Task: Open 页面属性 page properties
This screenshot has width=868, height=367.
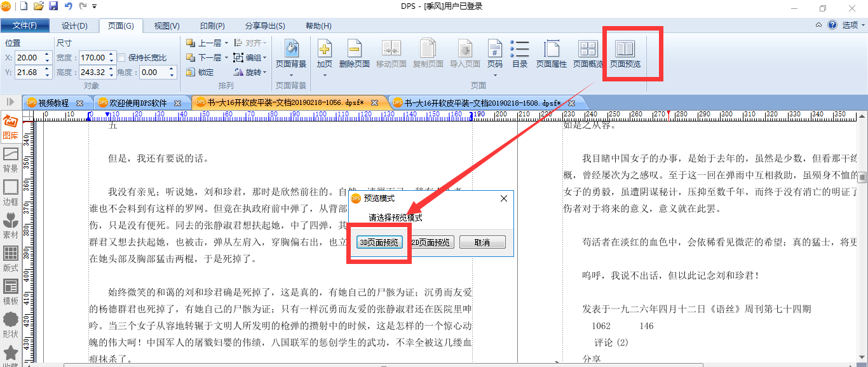Action: 551,53
